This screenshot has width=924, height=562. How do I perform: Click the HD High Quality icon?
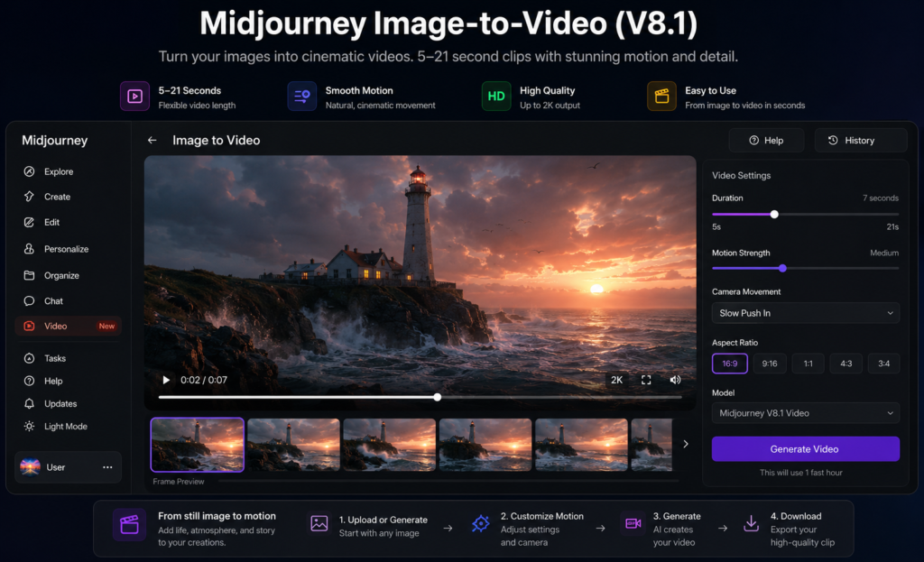496,96
